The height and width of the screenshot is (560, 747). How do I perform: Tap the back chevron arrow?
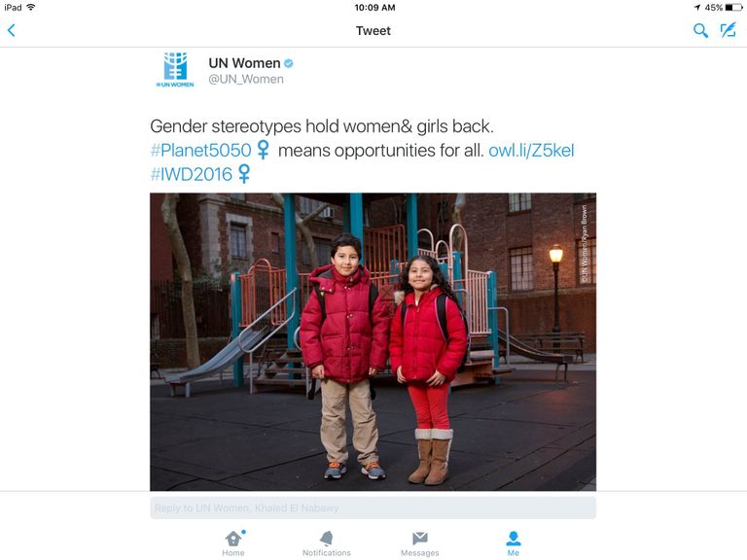tap(12, 31)
